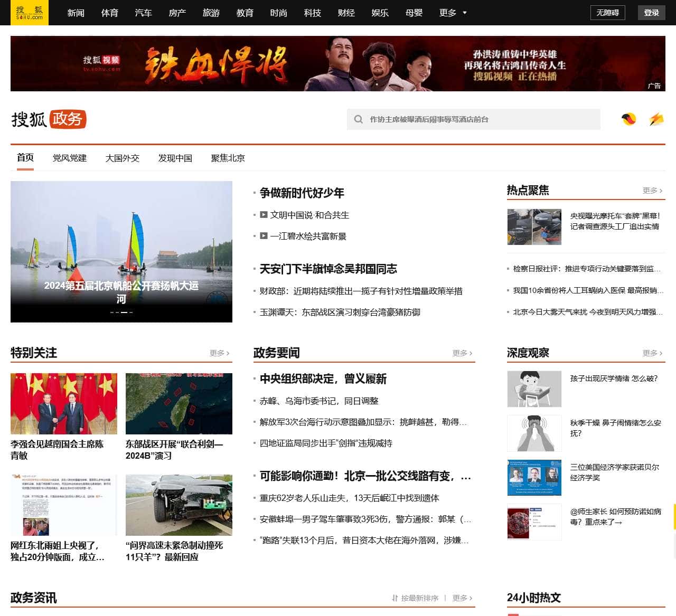Open headline 争做新时代好少年
The width and height of the screenshot is (676, 616).
coord(302,193)
